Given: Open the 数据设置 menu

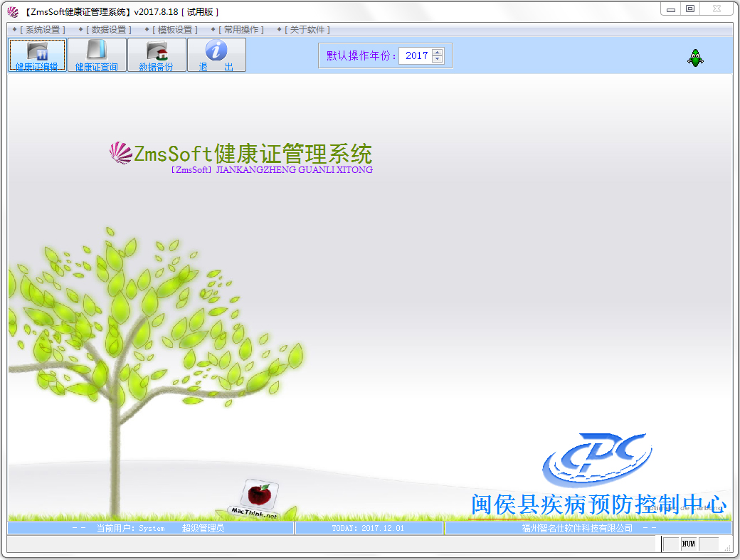Looking at the screenshot, I should (x=108, y=30).
